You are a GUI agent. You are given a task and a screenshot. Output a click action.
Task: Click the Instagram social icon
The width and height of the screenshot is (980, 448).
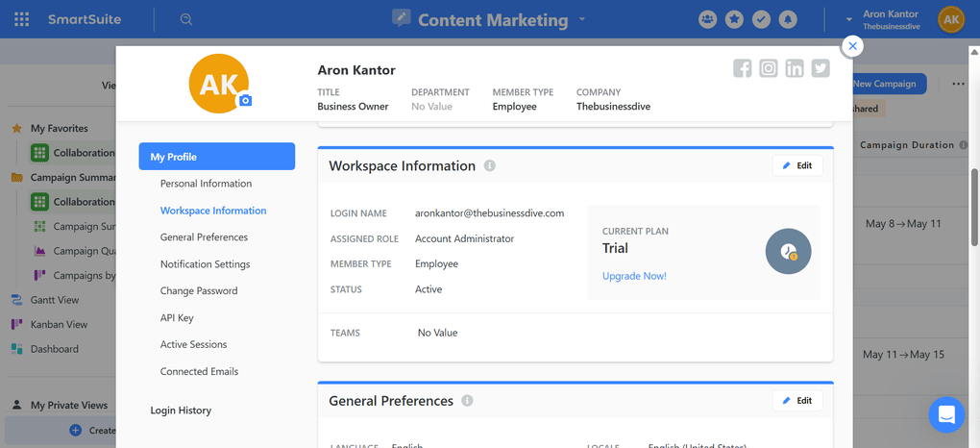point(768,68)
